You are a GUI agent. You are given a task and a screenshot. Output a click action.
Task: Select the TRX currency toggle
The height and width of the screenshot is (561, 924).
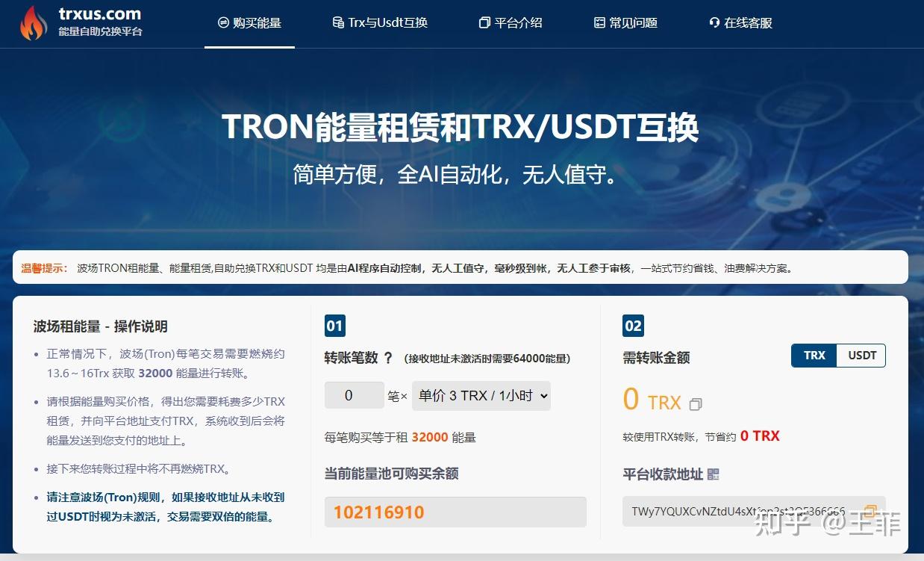[x=813, y=356]
